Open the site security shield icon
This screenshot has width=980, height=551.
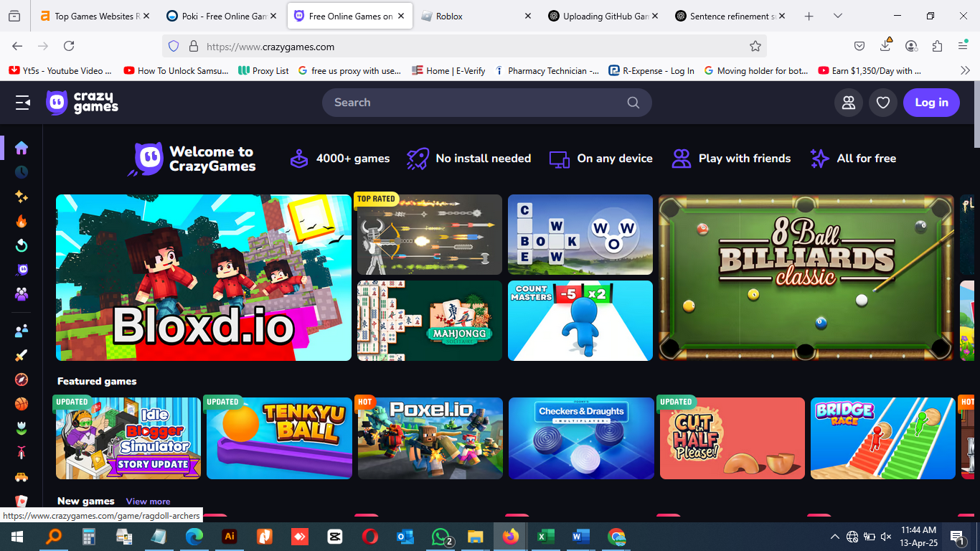click(173, 46)
